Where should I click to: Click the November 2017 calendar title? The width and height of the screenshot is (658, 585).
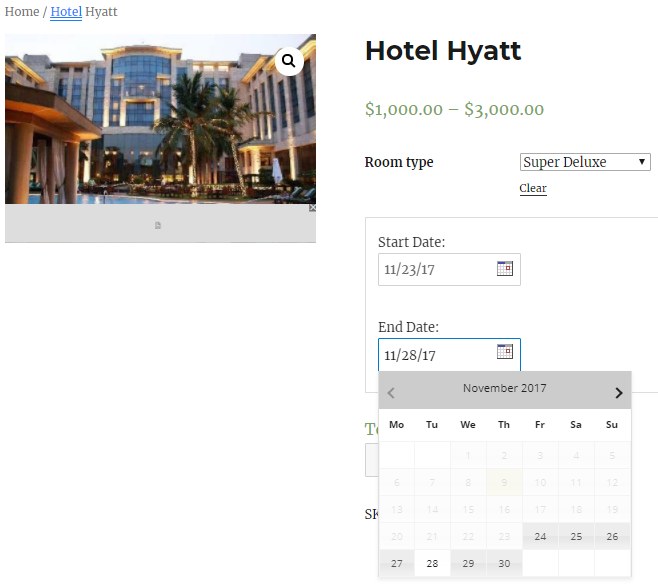[x=504, y=388]
